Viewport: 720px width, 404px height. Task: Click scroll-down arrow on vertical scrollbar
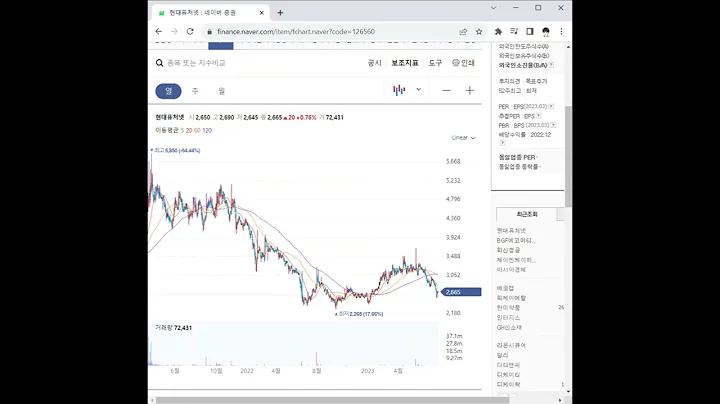tap(568, 392)
